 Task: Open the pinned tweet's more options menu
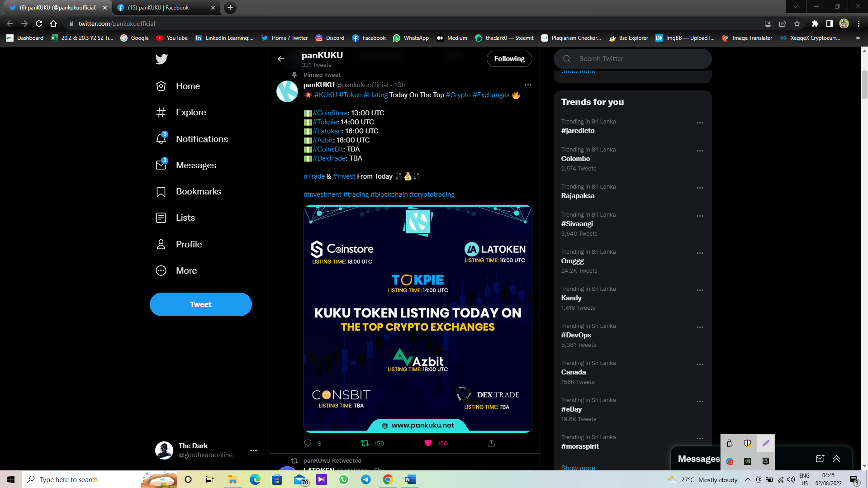coord(528,85)
